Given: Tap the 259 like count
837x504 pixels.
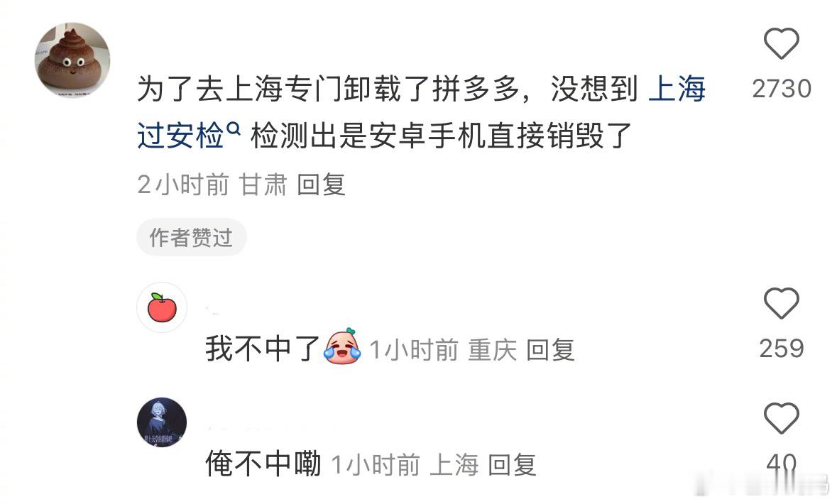Looking at the screenshot, I should tap(782, 349).
